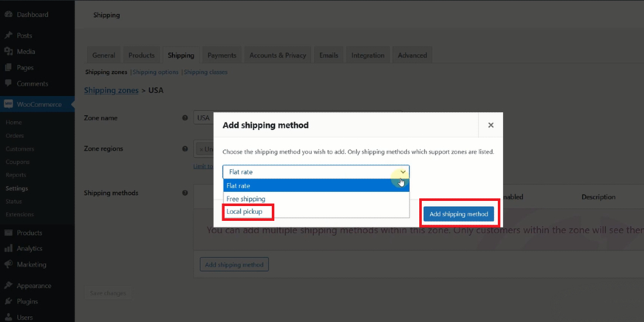
Task: Click the Pages icon in sidebar
Action: coord(8,68)
